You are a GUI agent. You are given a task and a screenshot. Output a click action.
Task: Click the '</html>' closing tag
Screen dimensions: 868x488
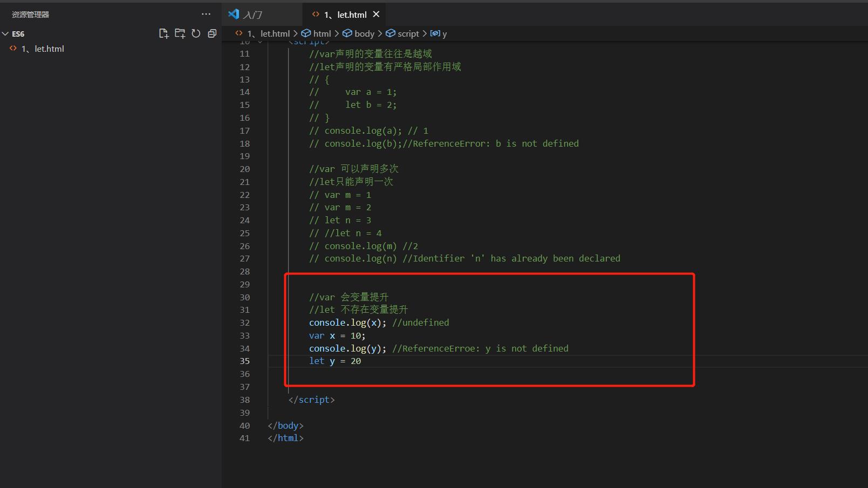pyautogui.click(x=285, y=438)
